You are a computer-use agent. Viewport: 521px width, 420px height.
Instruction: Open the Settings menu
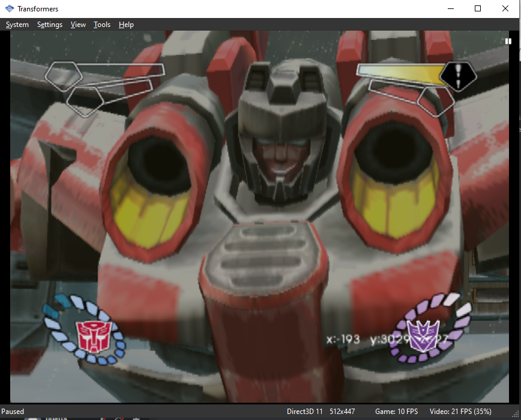(x=50, y=25)
